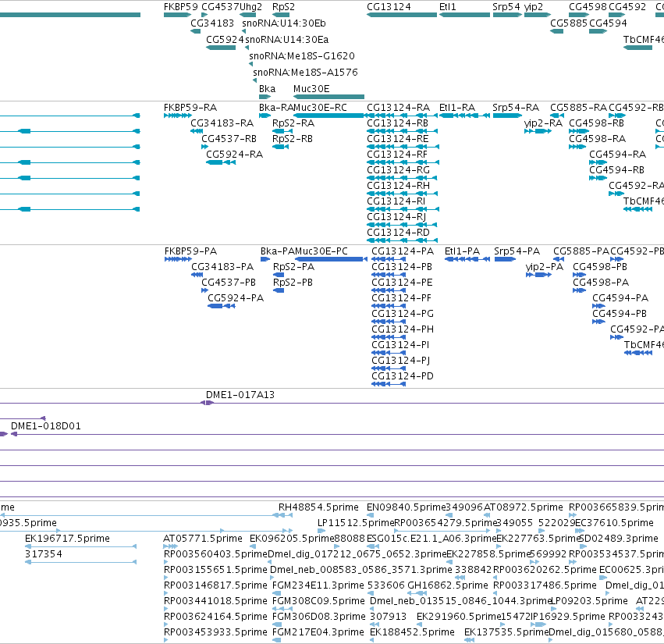Select transcript Srp54-RA label

[x=516, y=108]
